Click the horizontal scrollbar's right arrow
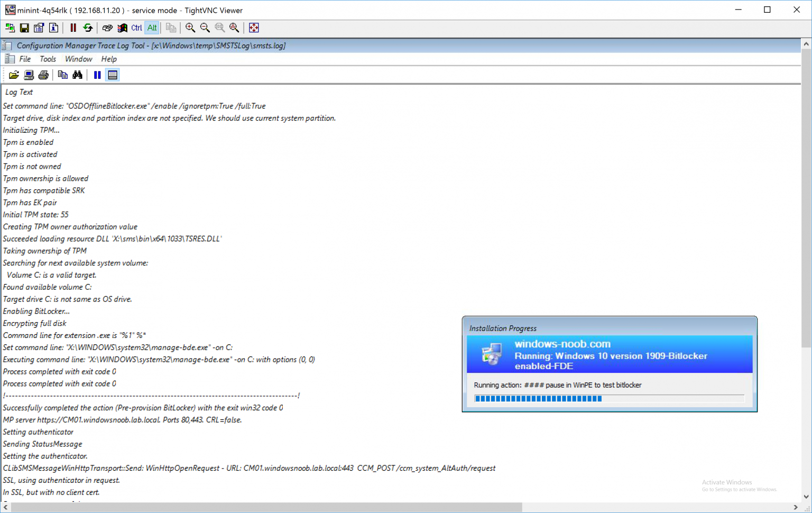This screenshot has width=812, height=513. pyautogui.click(x=796, y=508)
